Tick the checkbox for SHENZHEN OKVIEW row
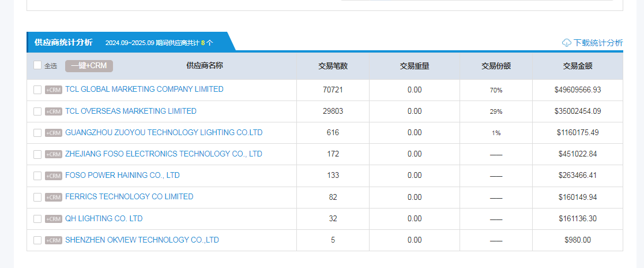The image size is (644, 268). [37, 240]
